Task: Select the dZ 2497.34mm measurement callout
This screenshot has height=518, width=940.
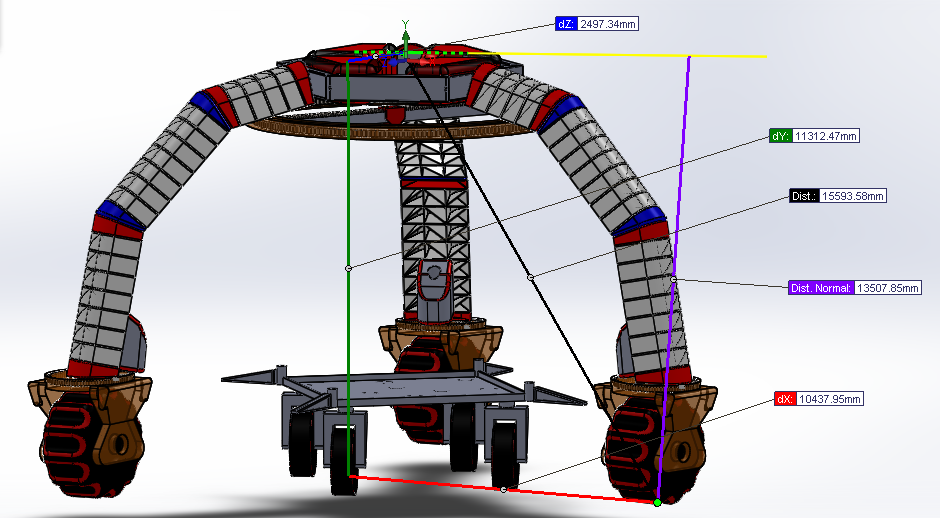Action: (x=596, y=24)
